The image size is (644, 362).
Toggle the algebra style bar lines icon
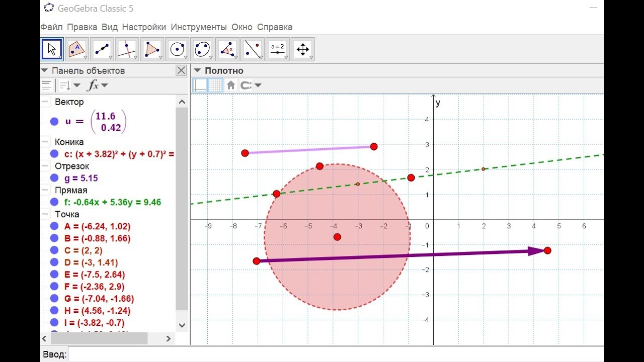pos(47,85)
